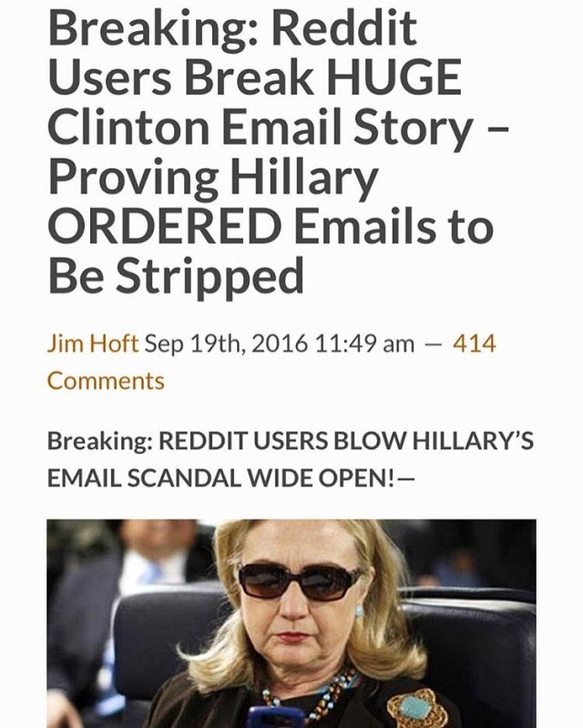Click the turquoise earring in the photo

click(359, 610)
